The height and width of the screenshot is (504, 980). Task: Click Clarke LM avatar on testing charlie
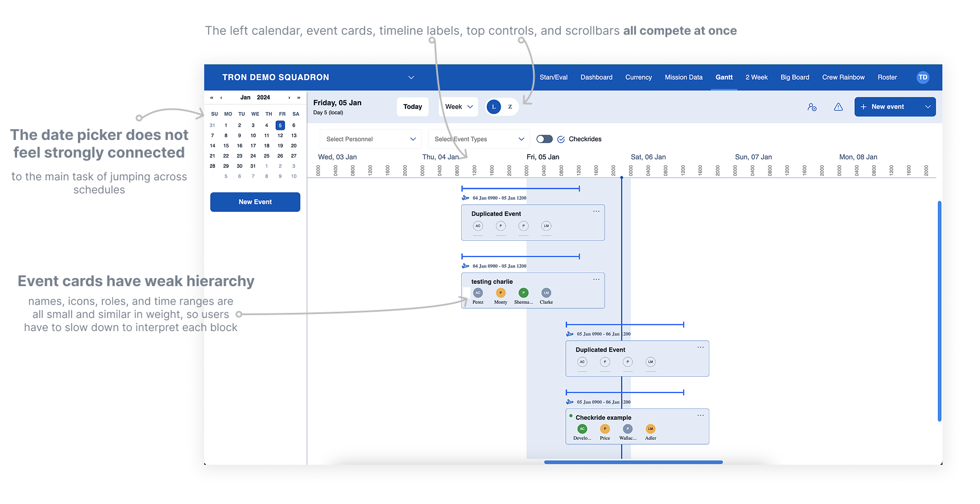point(546,293)
